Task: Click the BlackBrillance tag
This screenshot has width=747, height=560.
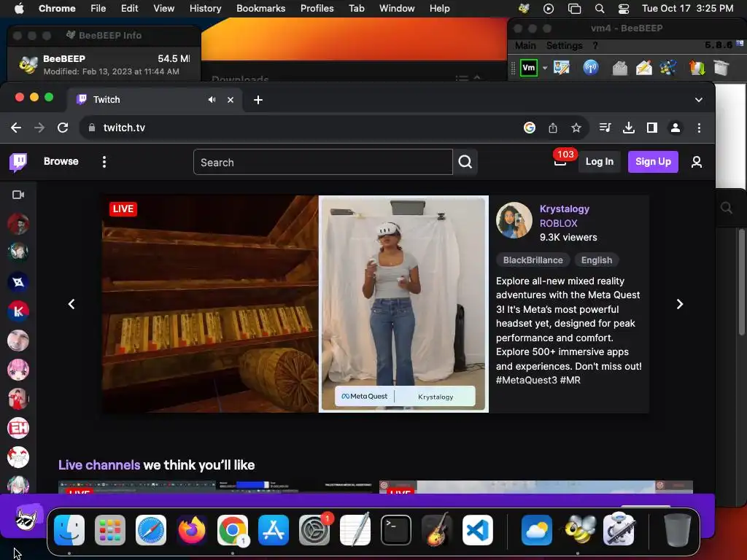Action: (533, 260)
